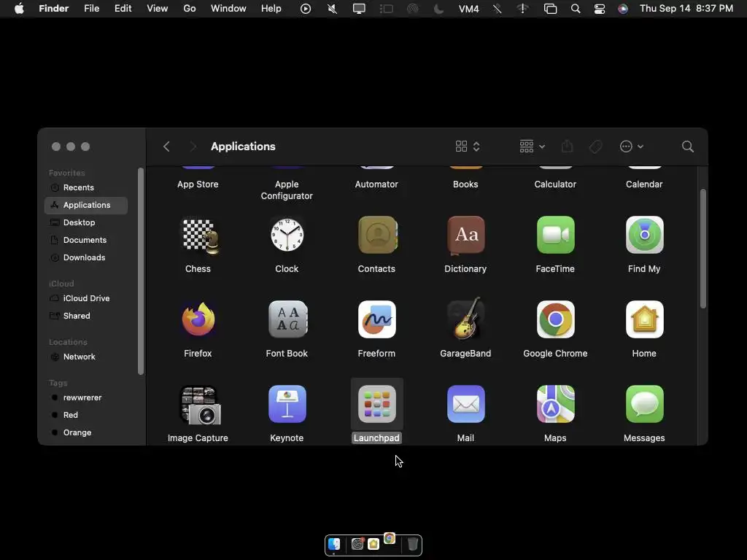Image resolution: width=747 pixels, height=560 pixels.
Task: Open the Apple menu
Action: coord(19,9)
